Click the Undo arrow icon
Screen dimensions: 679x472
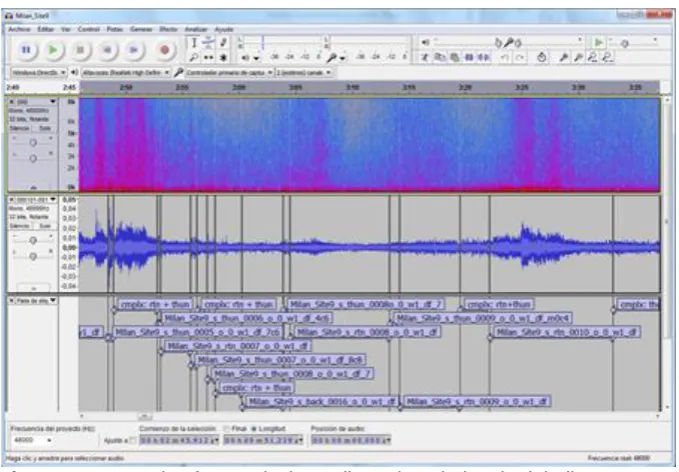click(504, 57)
